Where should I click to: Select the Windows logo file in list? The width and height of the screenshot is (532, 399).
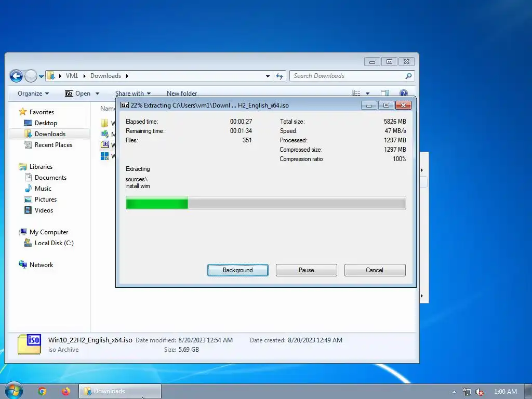[105, 156]
